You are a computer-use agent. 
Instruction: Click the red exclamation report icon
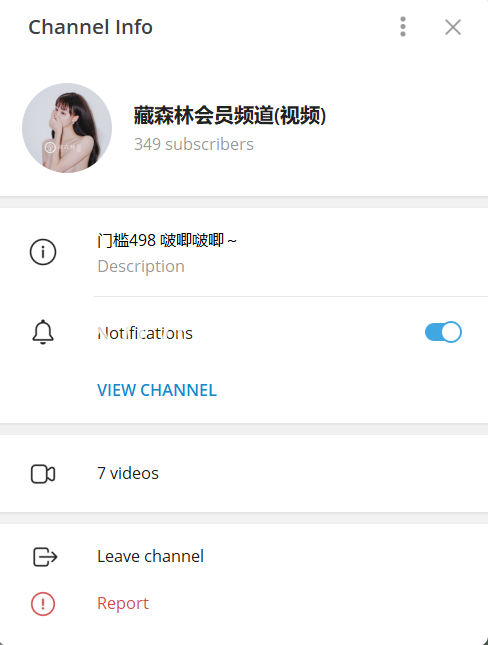tap(43, 604)
